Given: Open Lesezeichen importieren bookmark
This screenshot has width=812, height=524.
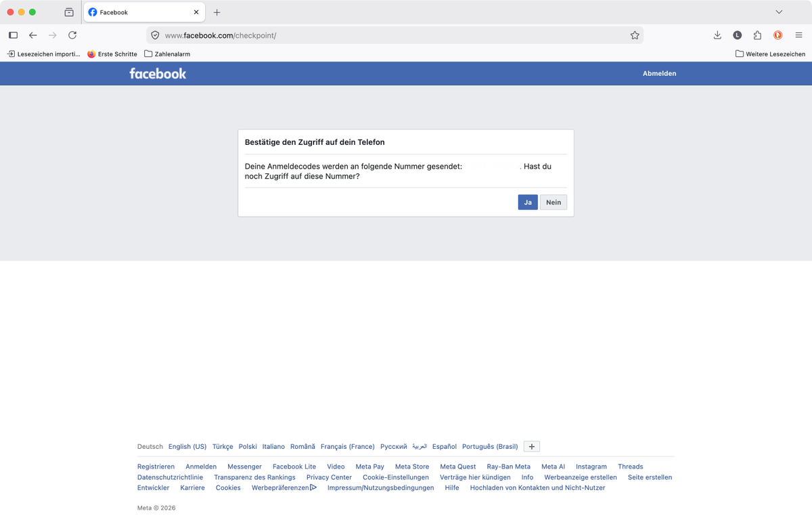Looking at the screenshot, I should [43, 54].
